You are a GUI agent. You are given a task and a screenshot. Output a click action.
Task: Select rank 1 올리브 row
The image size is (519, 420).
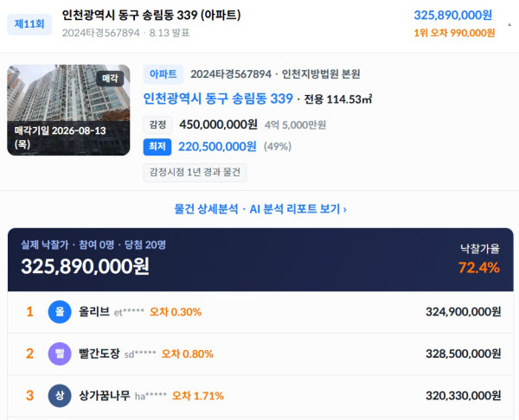(260, 312)
